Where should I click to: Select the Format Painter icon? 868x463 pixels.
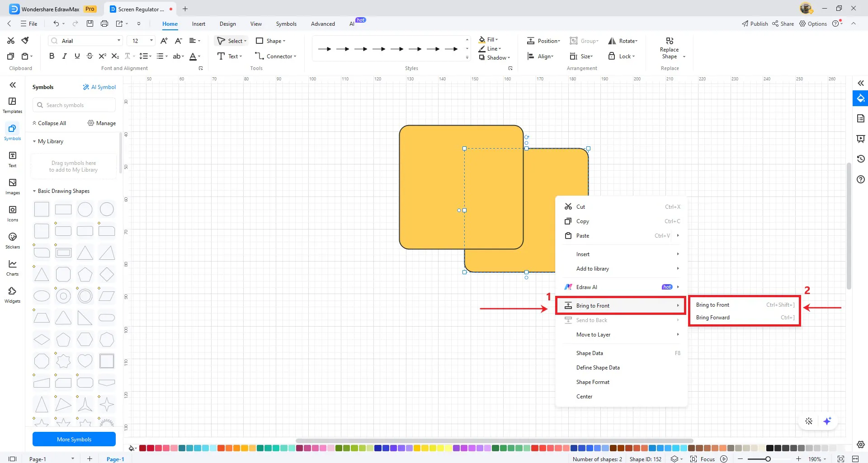pyautogui.click(x=25, y=41)
